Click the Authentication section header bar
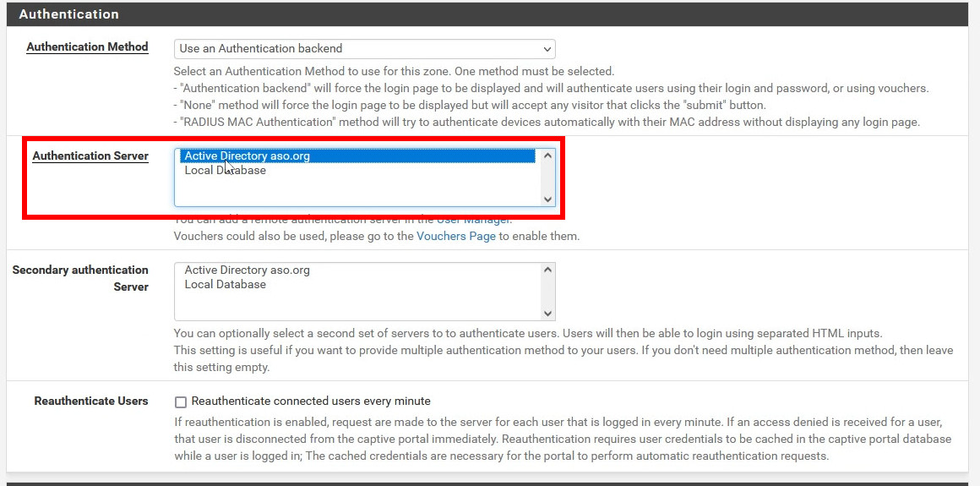The width and height of the screenshot is (980, 486). (x=490, y=14)
